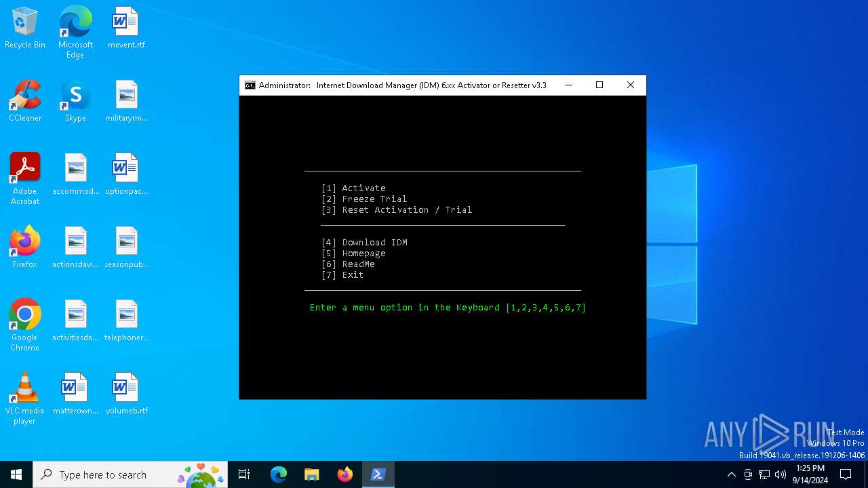Open File Explorer from the taskbar

click(312, 474)
